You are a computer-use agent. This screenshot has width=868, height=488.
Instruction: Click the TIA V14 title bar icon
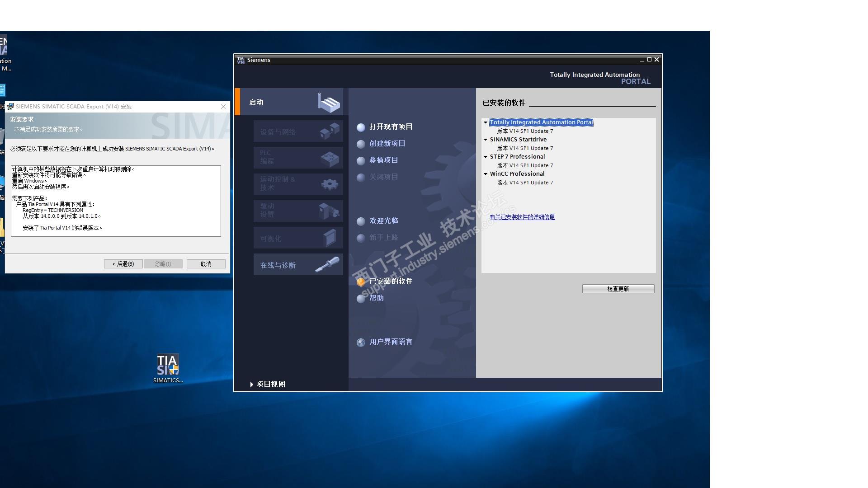click(x=241, y=60)
